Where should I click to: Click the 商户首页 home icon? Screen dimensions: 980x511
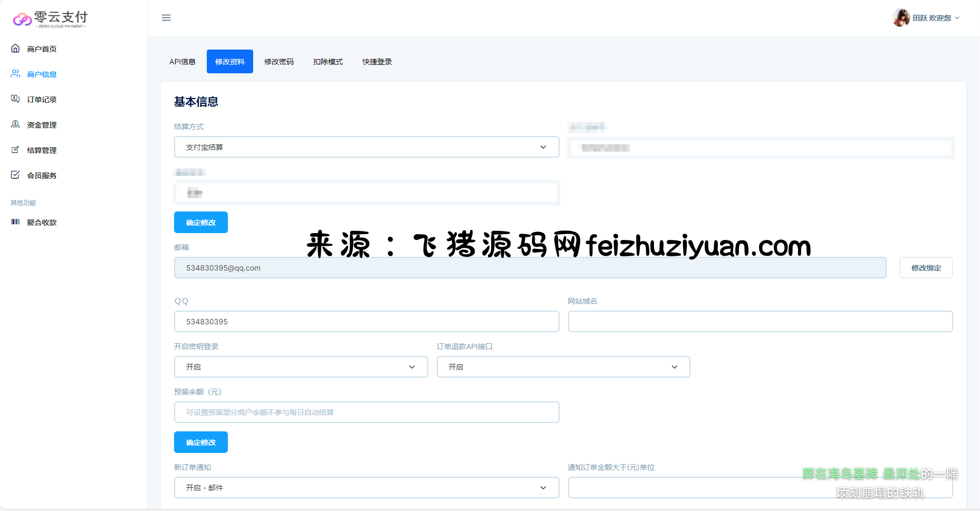click(15, 49)
